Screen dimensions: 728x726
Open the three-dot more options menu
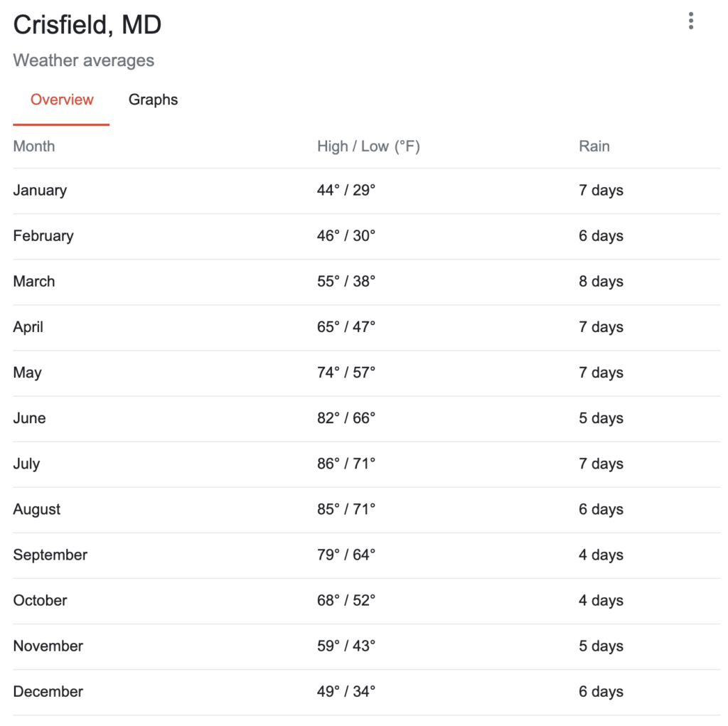point(690,22)
